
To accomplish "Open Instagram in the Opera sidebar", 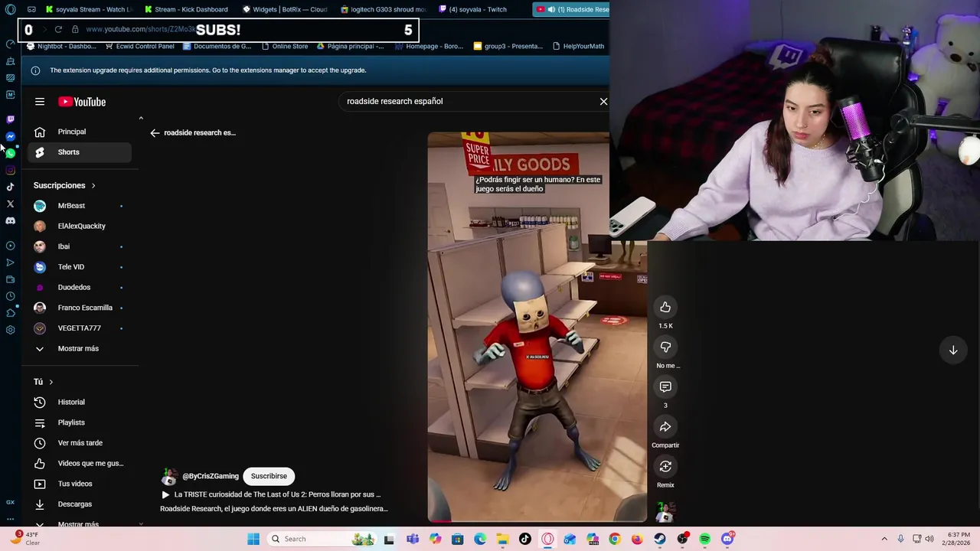I will tap(10, 170).
